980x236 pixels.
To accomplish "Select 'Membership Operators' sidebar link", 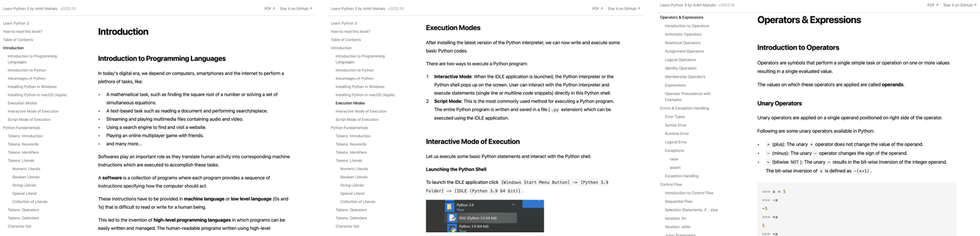I will pyautogui.click(x=685, y=77).
